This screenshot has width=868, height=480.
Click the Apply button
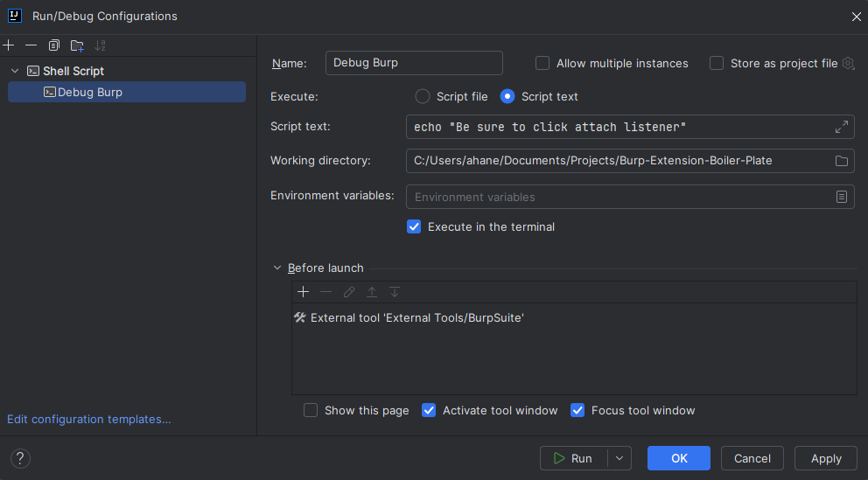pos(826,458)
